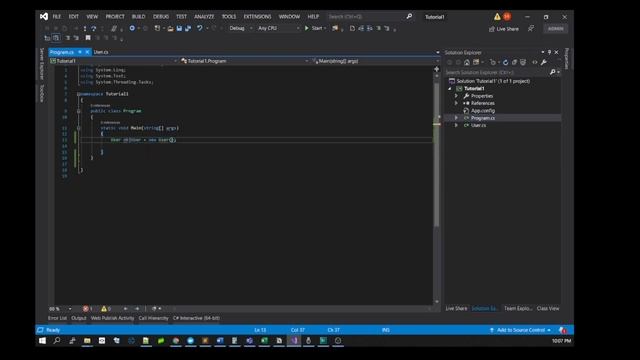640x360 pixels.
Task: Open the EXTENSIONS menu
Action: click(x=257, y=17)
